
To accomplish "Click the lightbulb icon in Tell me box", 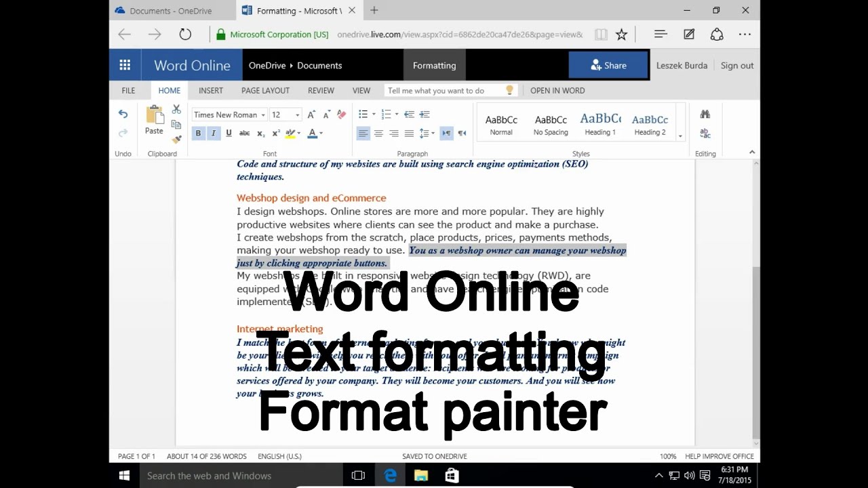I will click(x=510, y=90).
